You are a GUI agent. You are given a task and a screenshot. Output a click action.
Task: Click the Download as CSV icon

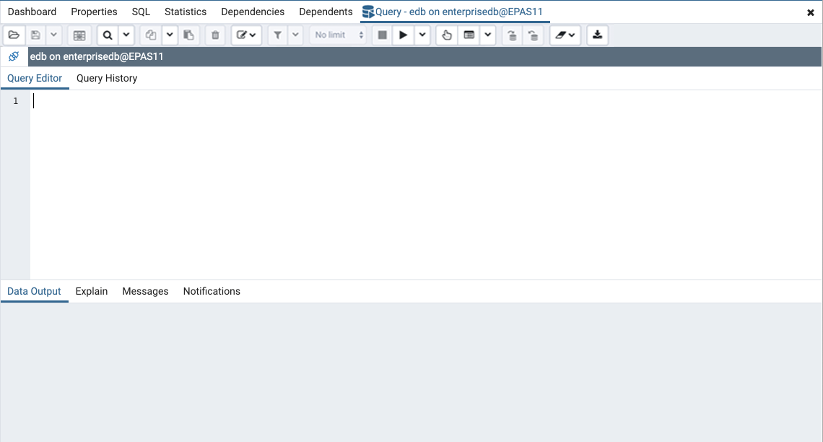coord(597,35)
